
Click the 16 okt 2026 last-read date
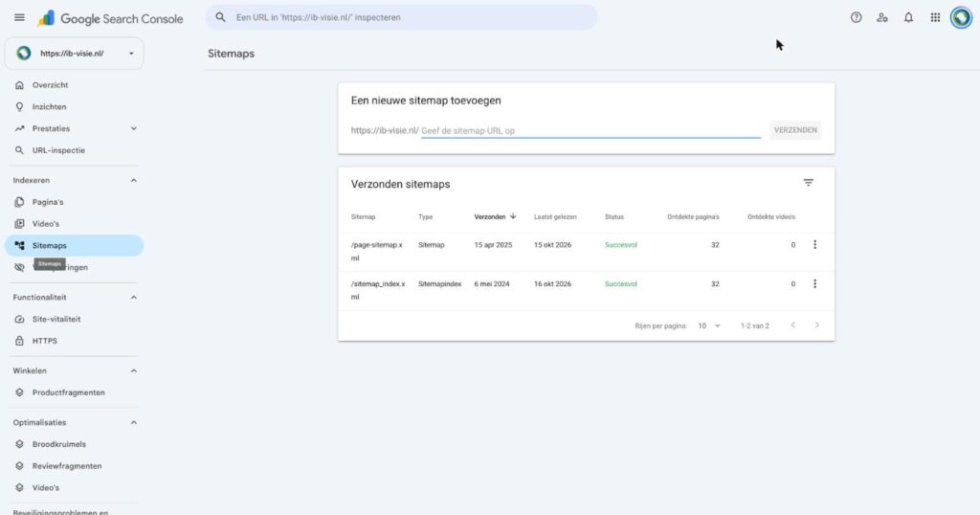coord(552,283)
